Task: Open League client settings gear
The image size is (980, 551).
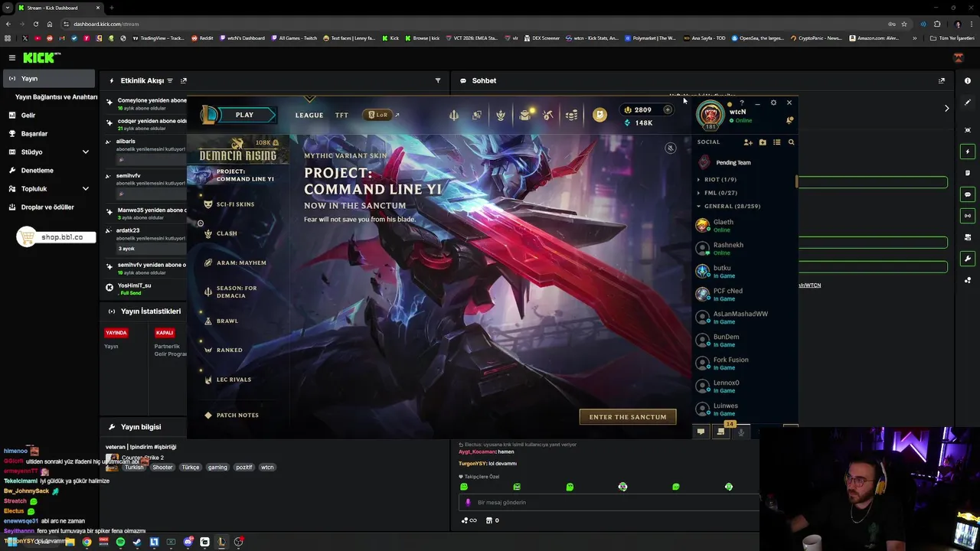Action: 773,103
